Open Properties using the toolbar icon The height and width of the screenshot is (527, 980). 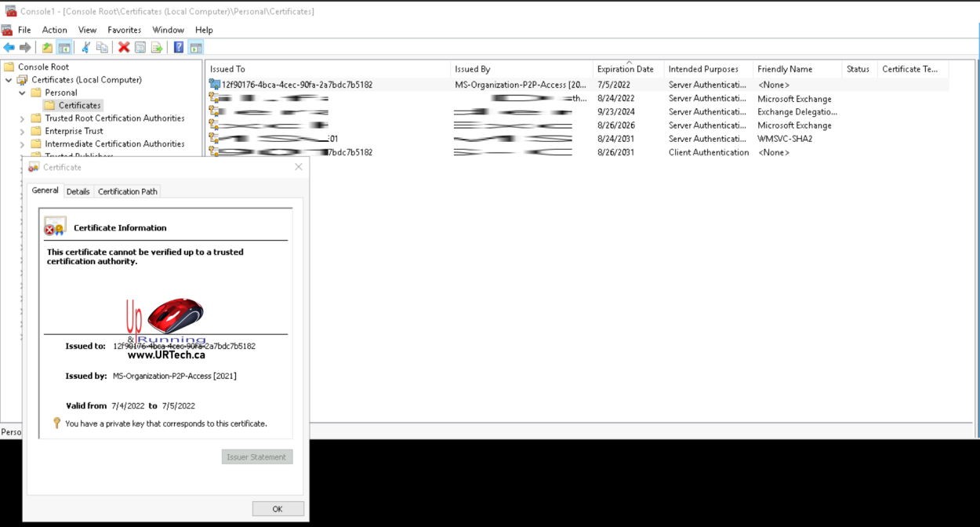(x=140, y=47)
